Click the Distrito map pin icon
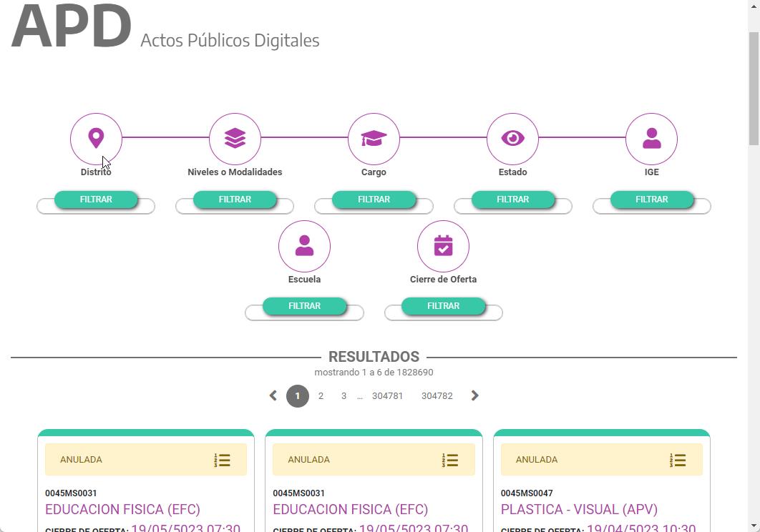Viewport: 760px width, 532px height. 96,139
